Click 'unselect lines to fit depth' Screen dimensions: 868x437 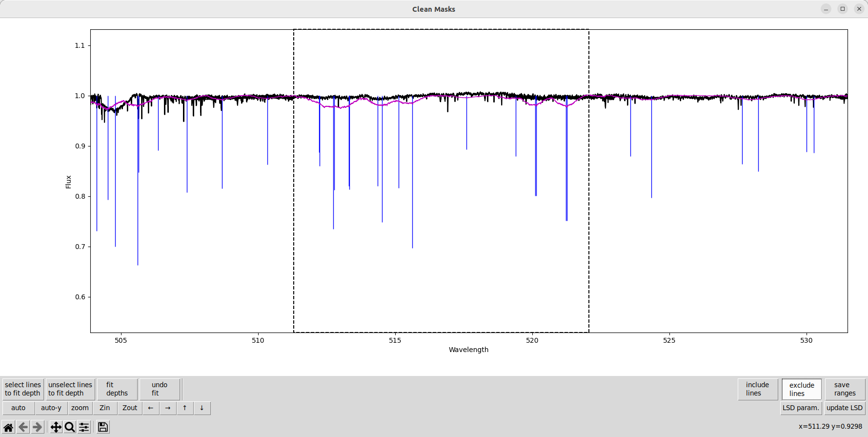pos(70,389)
